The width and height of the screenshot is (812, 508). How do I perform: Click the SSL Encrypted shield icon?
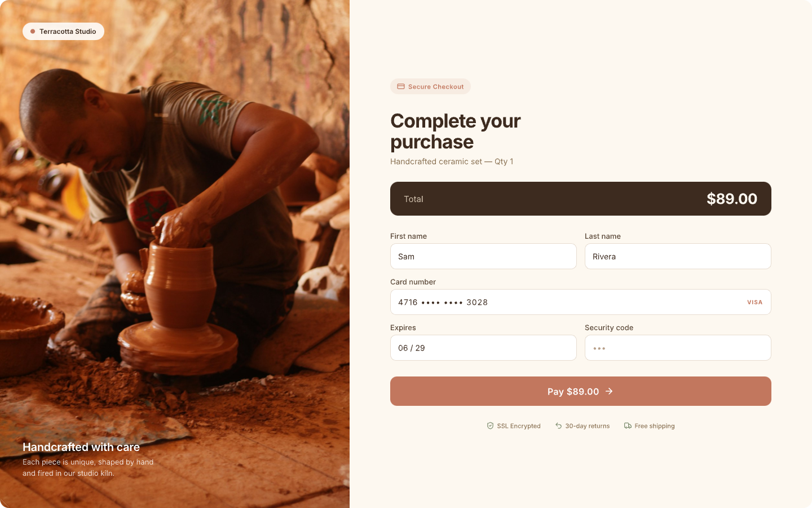click(x=490, y=426)
